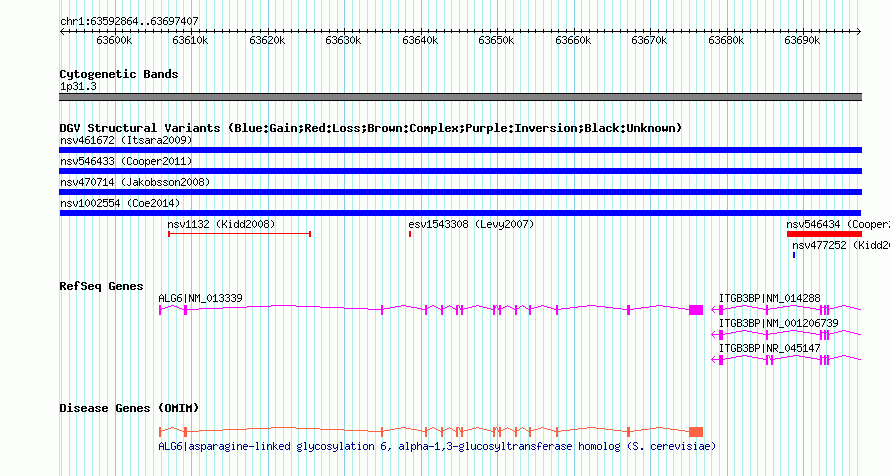
Task: Select the nsv546434 red loss bar
Action: click(x=824, y=234)
